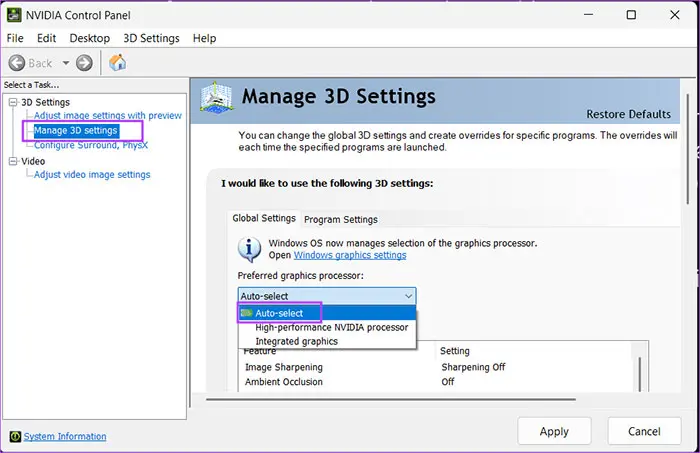Choose High-performance NVIDIA processor option

[331, 327]
